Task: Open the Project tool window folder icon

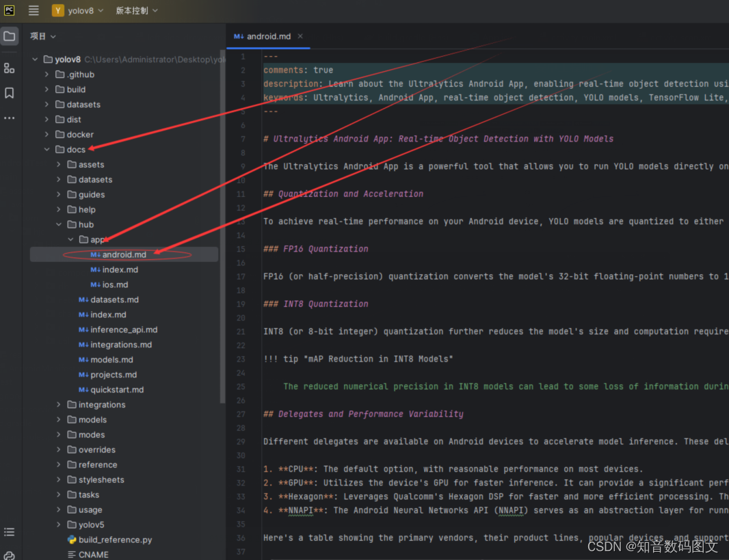Action: [10, 36]
